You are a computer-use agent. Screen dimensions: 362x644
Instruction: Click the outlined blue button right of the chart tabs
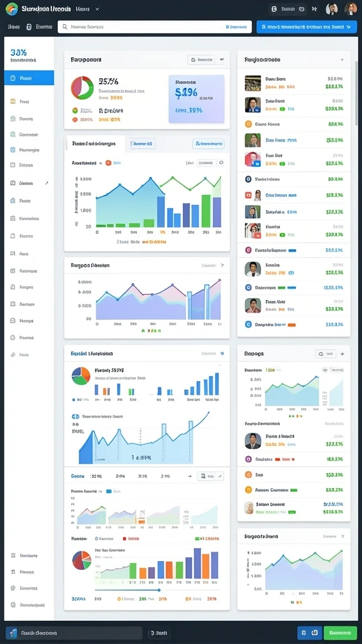(x=209, y=144)
